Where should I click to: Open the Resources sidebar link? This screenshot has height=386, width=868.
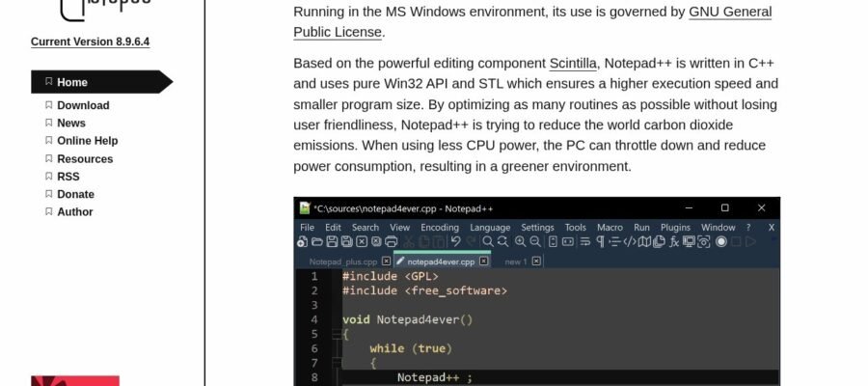pyautogui.click(x=85, y=159)
